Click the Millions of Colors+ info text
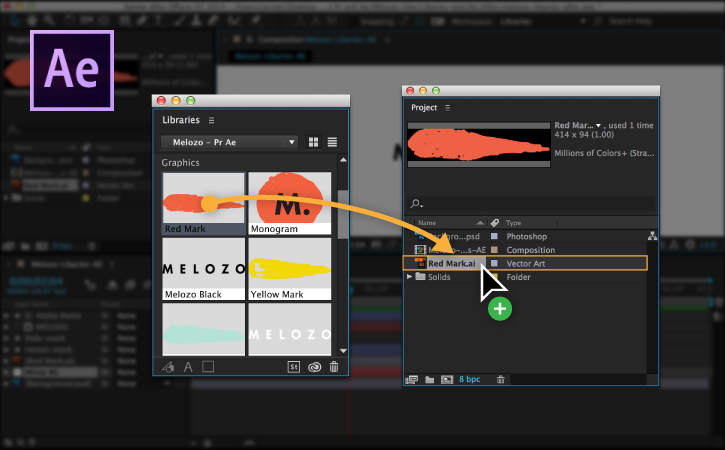 point(604,153)
